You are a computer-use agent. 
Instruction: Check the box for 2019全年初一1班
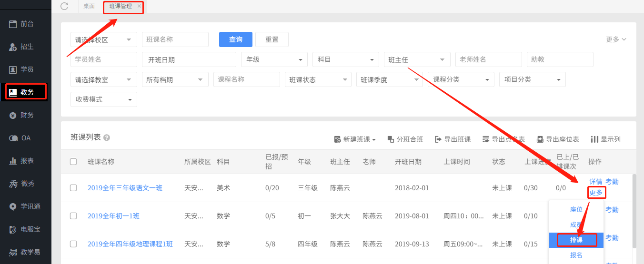73,216
